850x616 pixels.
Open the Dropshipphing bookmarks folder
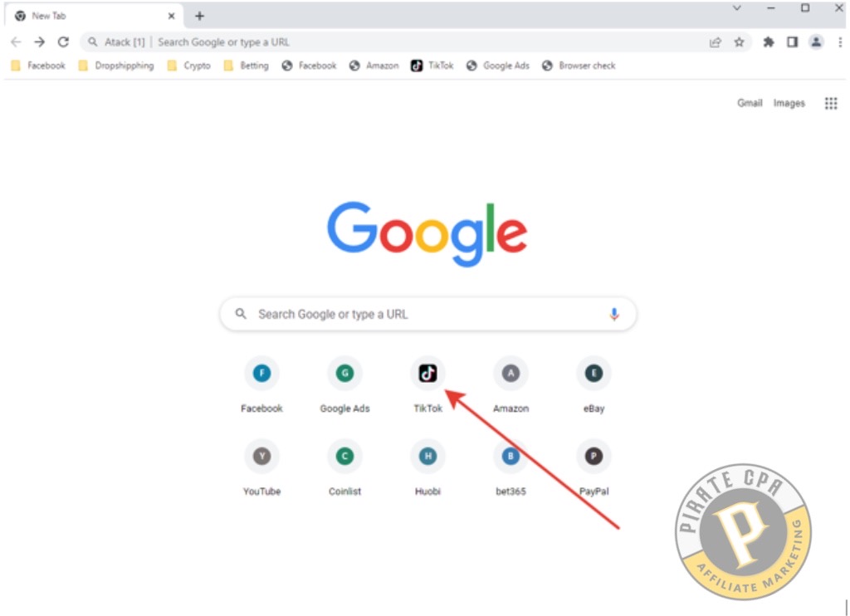pyautogui.click(x=116, y=66)
